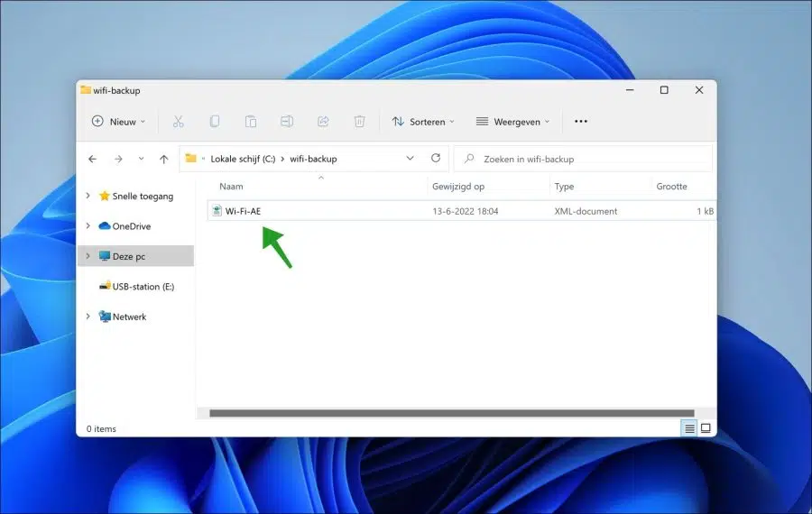Select OneDrive in navigation pane
The height and width of the screenshot is (514, 812).
point(132,226)
